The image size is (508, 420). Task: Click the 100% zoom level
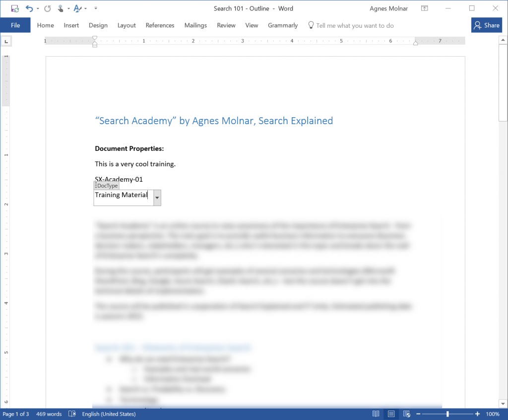(493, 414)
